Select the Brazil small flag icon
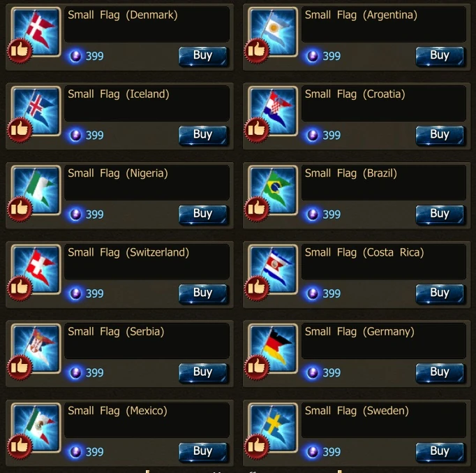The width and height of the screenshot is (476, 473). 273,190
